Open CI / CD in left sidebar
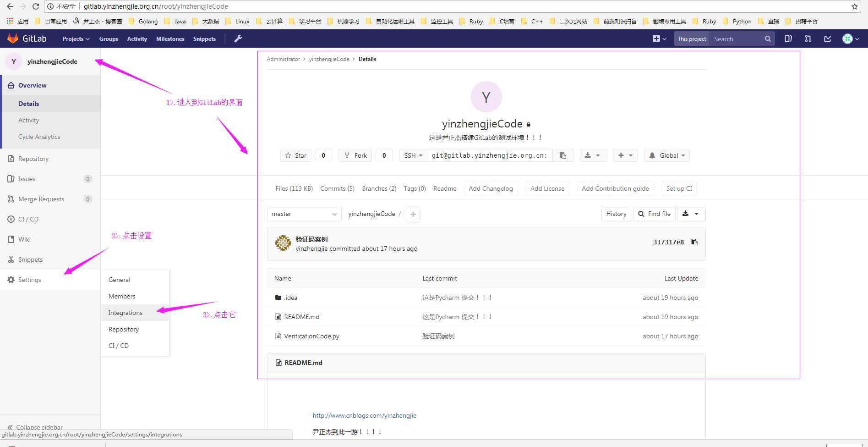868x447 pixels. tap(50, 219)
